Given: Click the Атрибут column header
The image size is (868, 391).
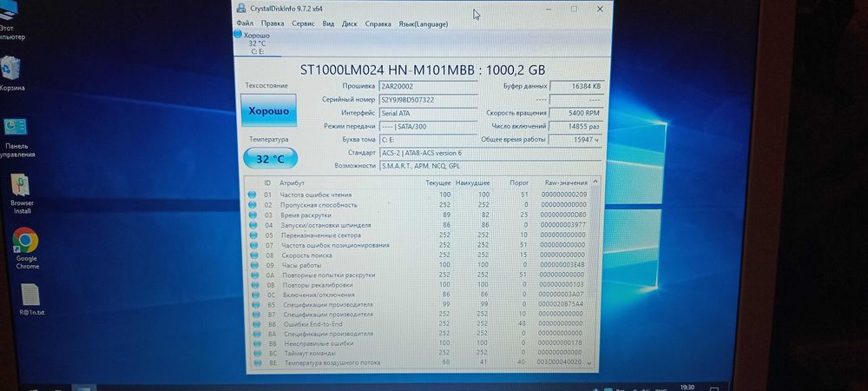Looking at the screenshot, I should tap(292, 182).
